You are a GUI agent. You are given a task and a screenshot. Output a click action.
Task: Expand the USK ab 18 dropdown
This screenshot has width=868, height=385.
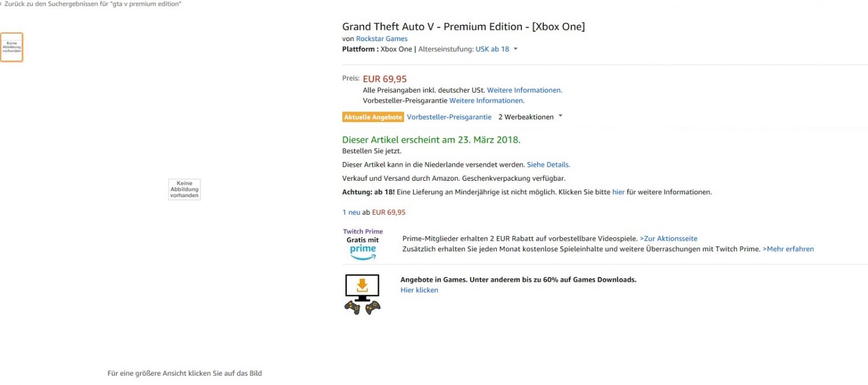[515, 49]
